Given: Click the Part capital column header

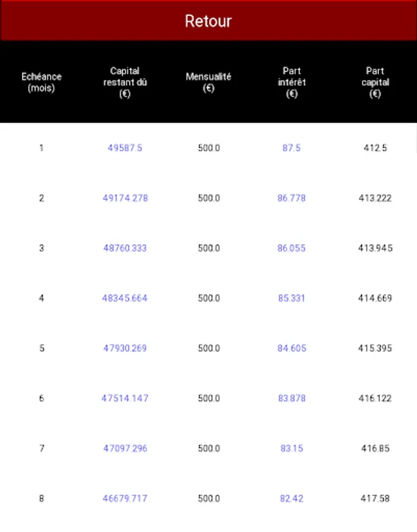Looking at the screenshot, I should [x=375, y=82].
